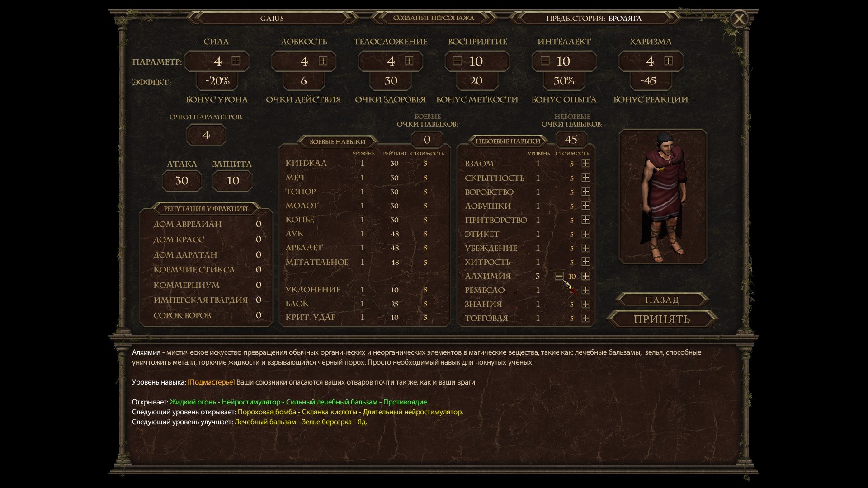Decrease Восприятие with the minus icon
The width and height of the screenshot is (868, 488).
click(458, 61)
